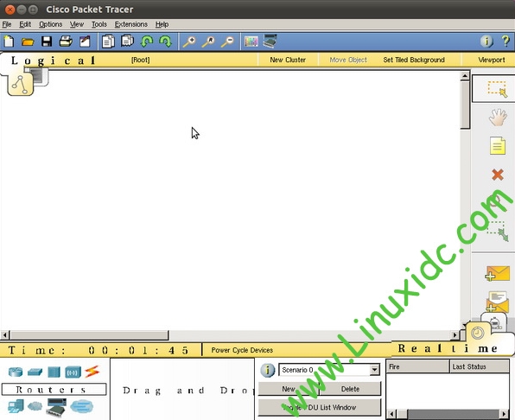Switch to Realtime mode clock tab
Screen dimensions: 515x420
tap(478, 333)
